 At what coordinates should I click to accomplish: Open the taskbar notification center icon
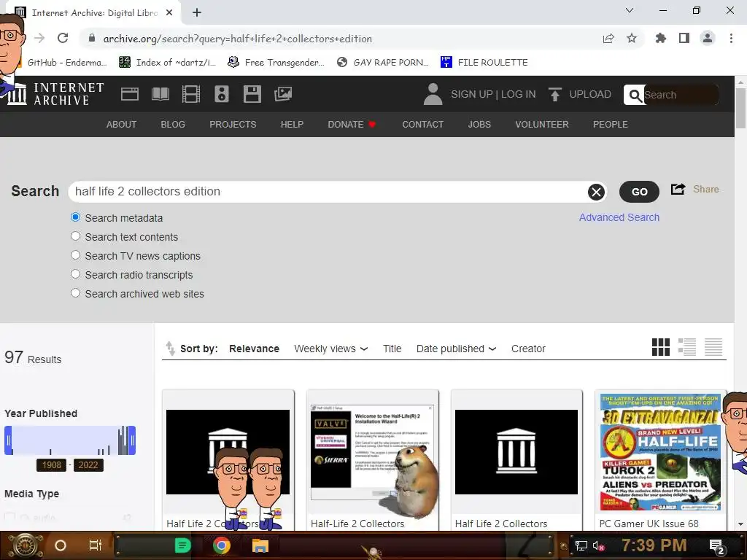point(716,546)
